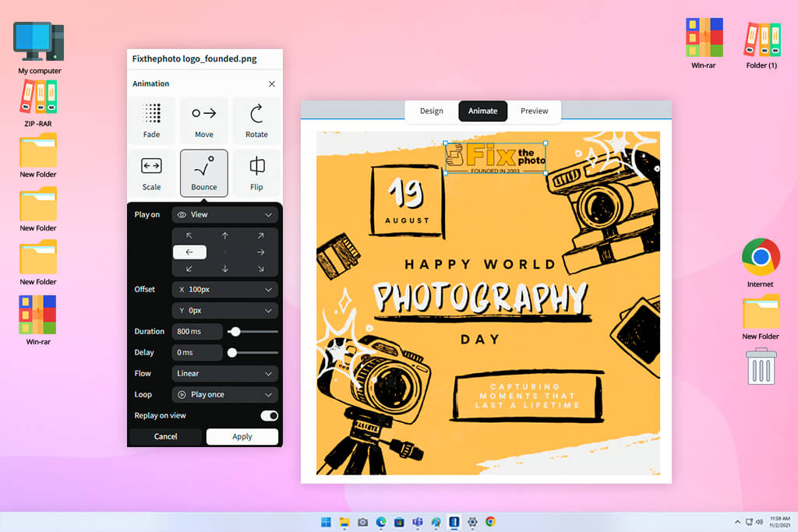The image size is (798, 532).
Task: Select the Flip animation
Action: (x=256, y=173)
